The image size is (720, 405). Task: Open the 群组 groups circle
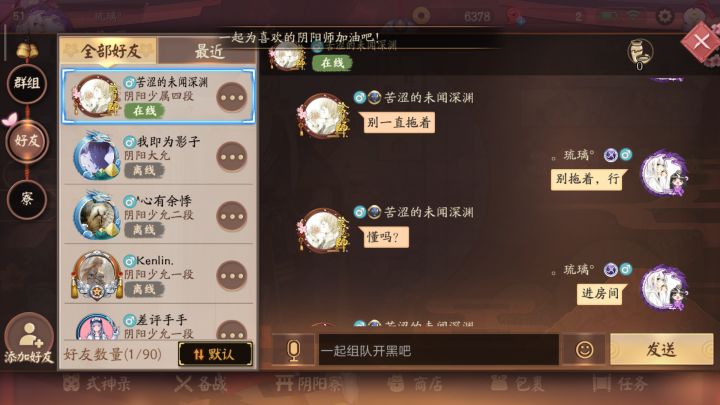click(x=27, y=83)
